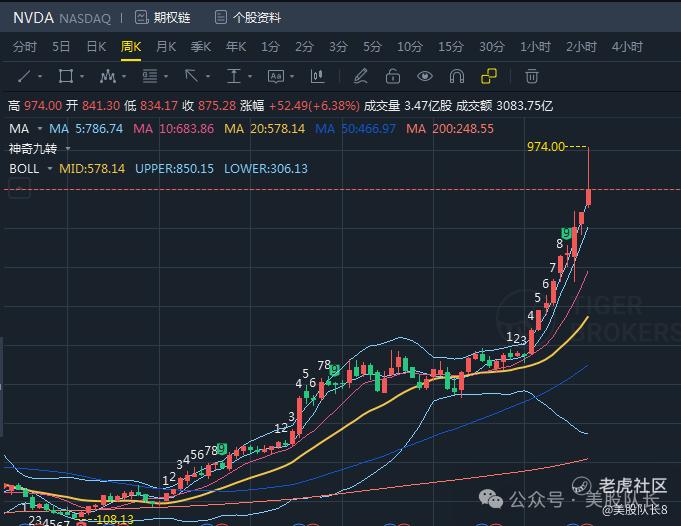Switch to 2小时 chart tab

[581, 46]
